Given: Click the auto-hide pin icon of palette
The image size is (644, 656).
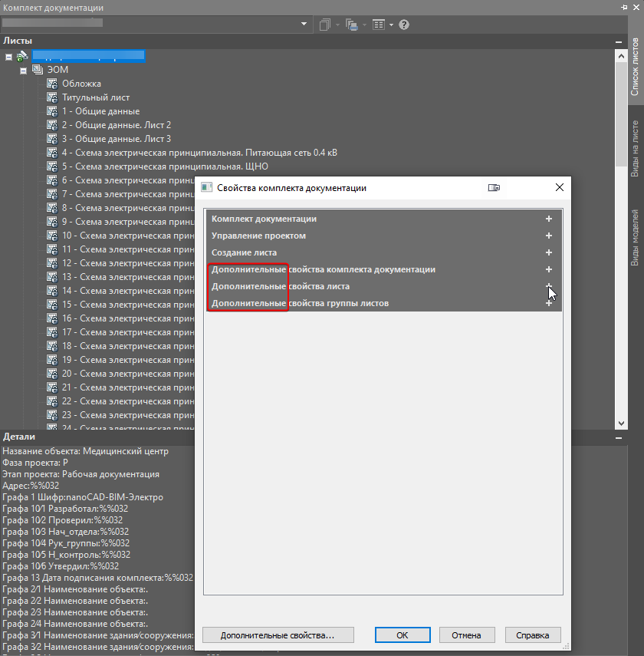Looking at the screenshot, I should 624,8.
